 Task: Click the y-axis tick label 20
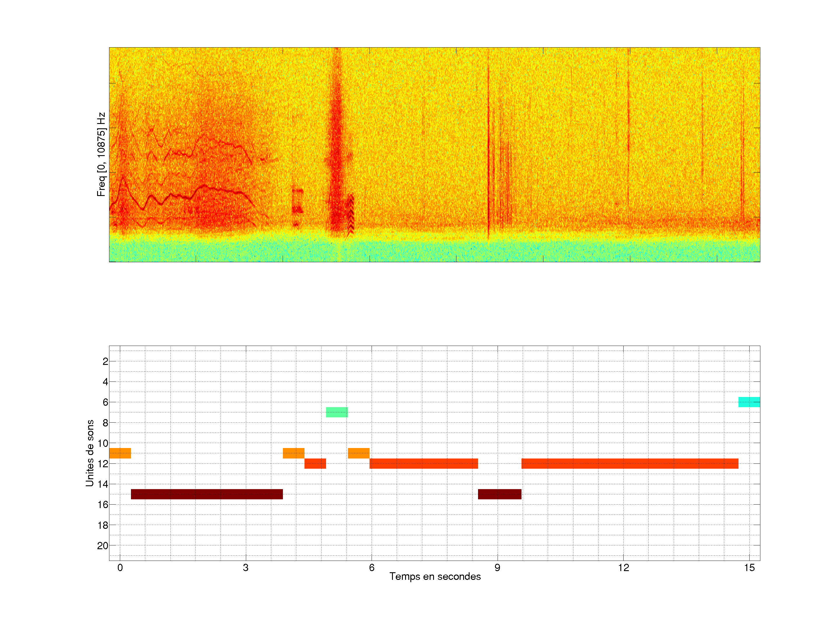[x=103, y=546]
